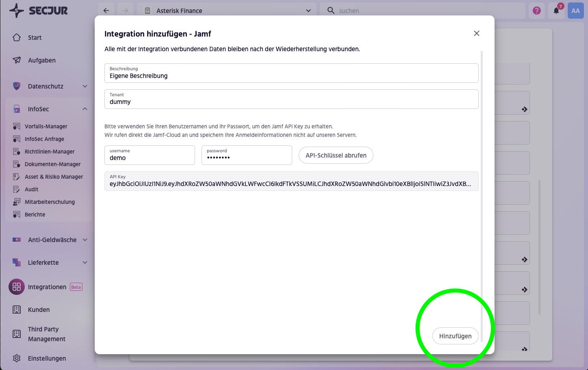Click the API-Schlüssel abrufen button
The height and width of the screenshot is (370, 588).
pos(336,155)
